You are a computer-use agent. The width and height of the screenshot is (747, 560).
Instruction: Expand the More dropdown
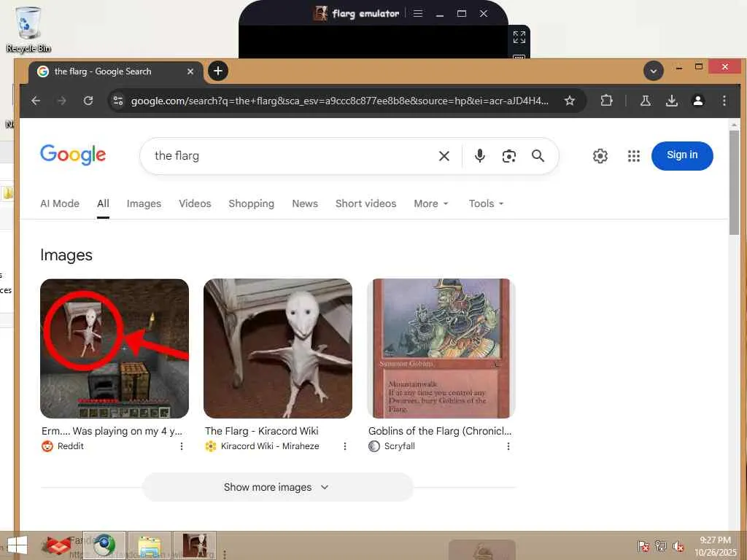coord(431,204)
